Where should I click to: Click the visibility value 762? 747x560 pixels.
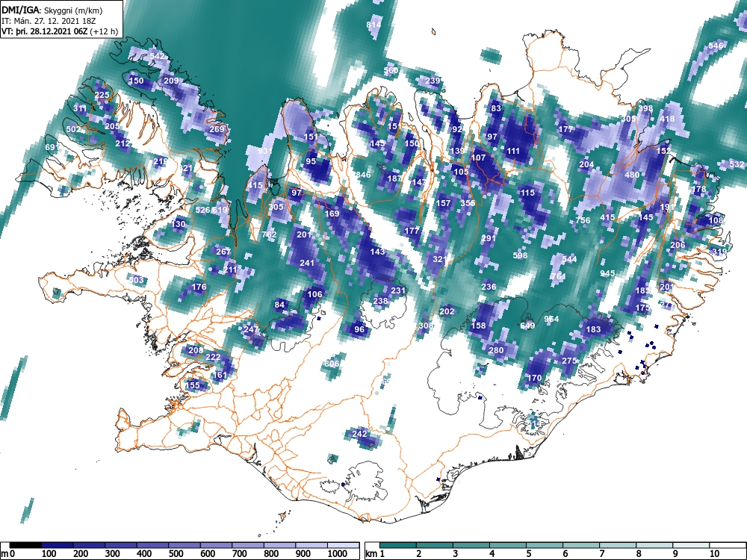point(269,234)
